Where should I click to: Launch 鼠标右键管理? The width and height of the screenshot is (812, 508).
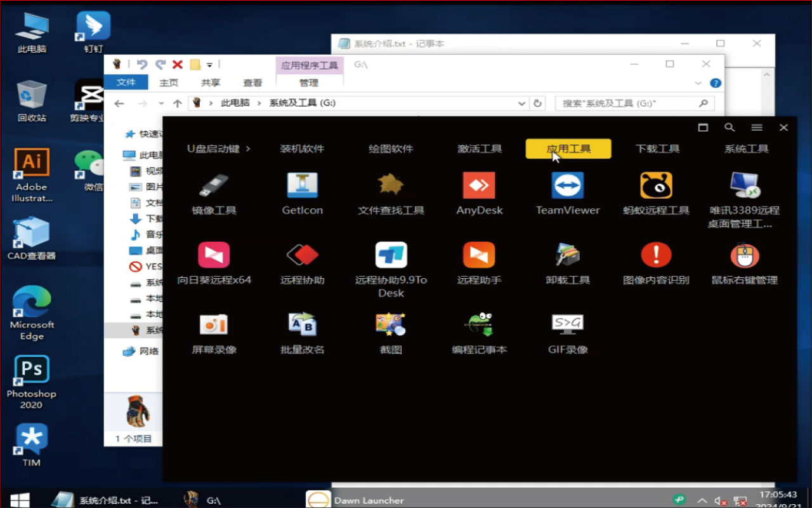pyautogui.click(x=744, y=264)
